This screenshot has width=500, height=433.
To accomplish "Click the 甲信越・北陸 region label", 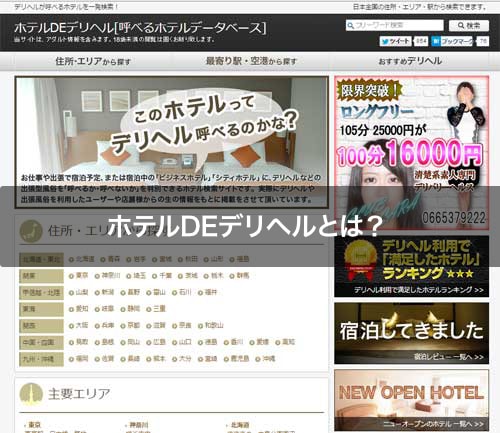I will [41, 293].
